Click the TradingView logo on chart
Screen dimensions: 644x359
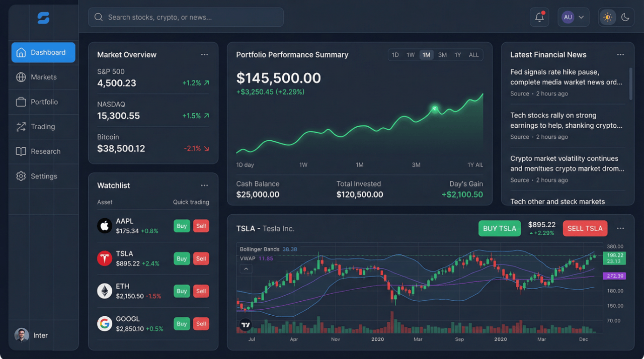[245, 325]
